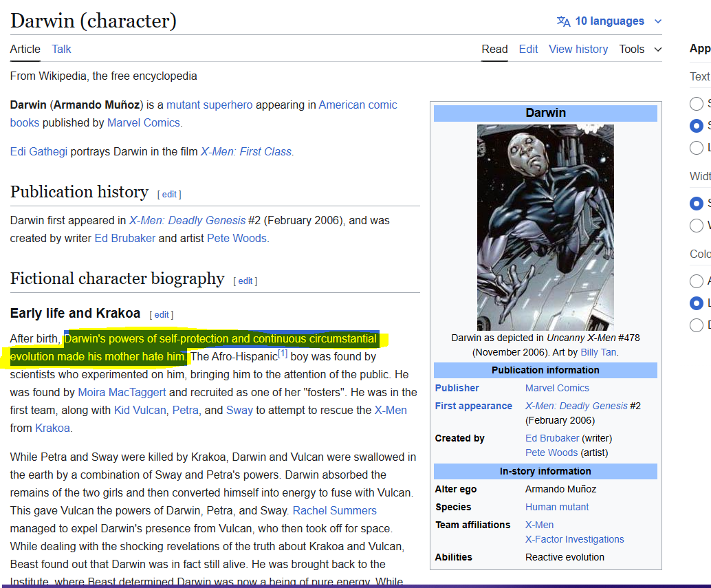Edit the Early life and Krakoa section
This screenshot has width=711, height=588.
point(162,314)
